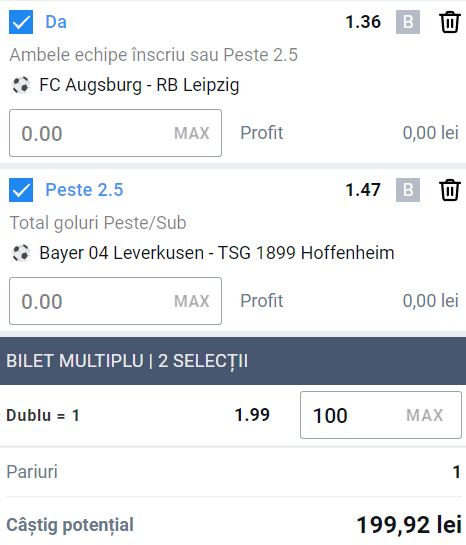Click the B badge beside odds 1.36
Screen dimensions: 466x545
coord(408,22)
